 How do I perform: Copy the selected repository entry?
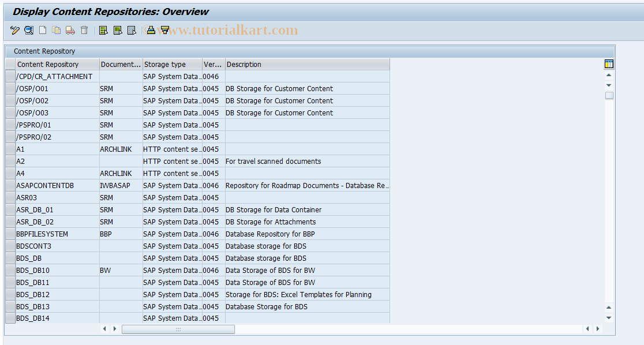tap(56, 30)
